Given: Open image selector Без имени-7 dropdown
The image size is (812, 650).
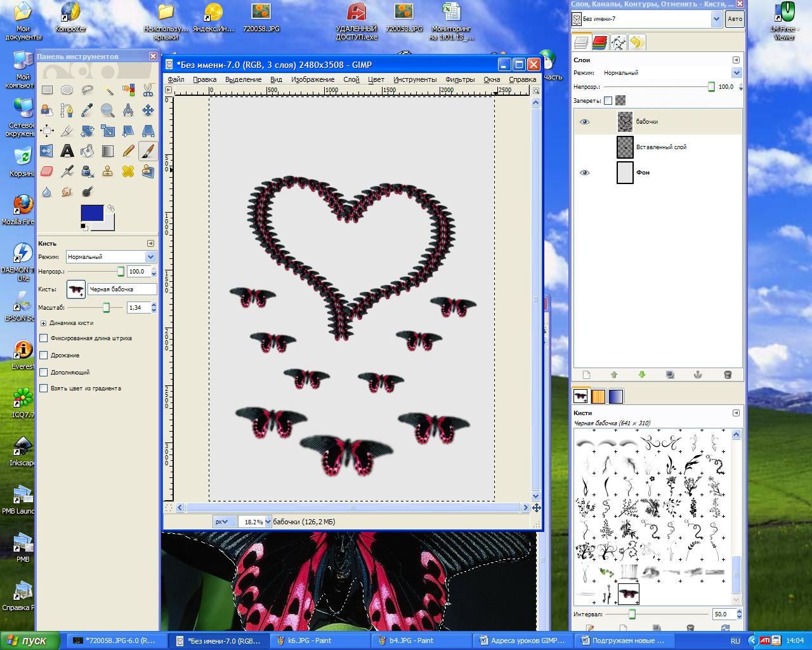Looking at the screenshot, I should point(648,19).
